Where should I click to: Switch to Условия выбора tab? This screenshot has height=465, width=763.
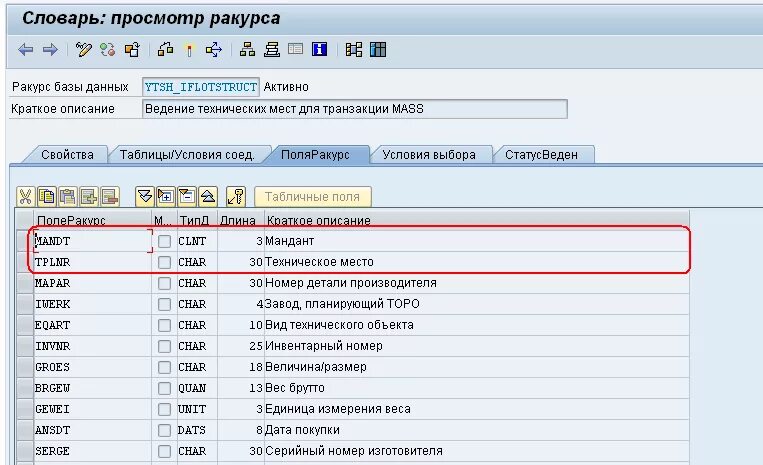[429, 155]
